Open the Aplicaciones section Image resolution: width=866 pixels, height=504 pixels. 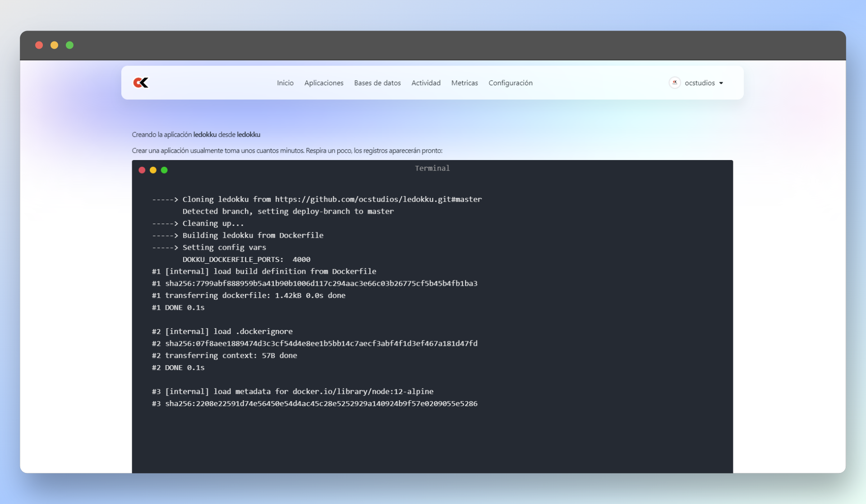(x=324, y=83)
